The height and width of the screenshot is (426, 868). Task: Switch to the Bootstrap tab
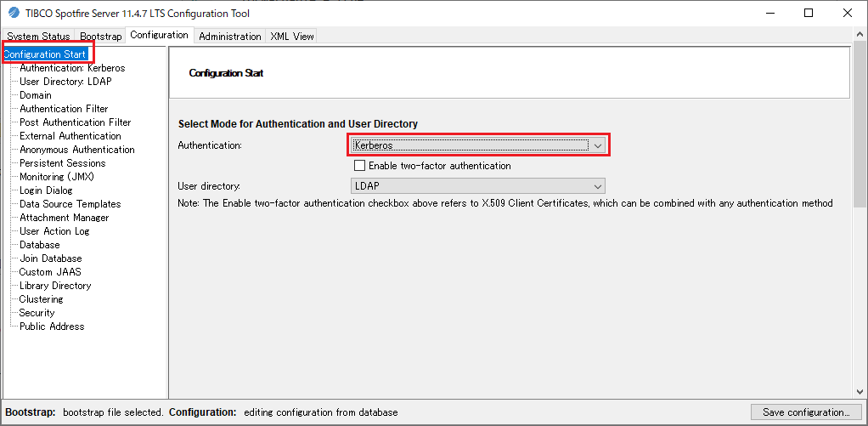[x=101, y=37]
